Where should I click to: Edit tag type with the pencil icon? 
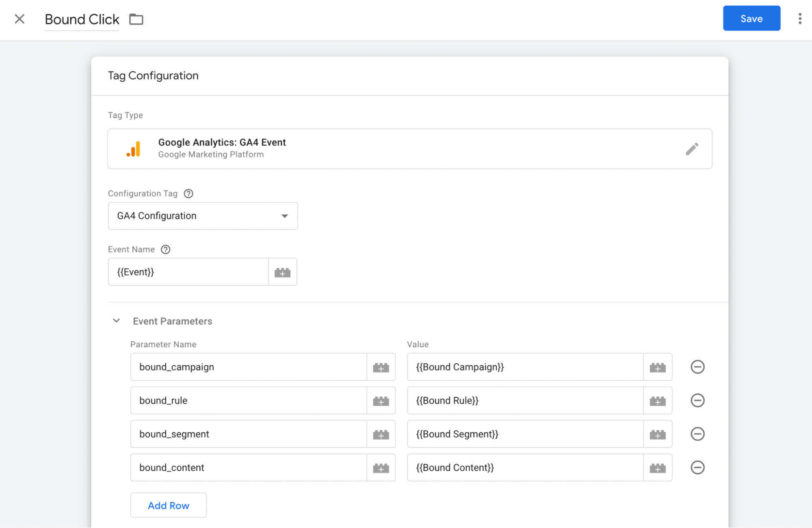pos(692,149)
